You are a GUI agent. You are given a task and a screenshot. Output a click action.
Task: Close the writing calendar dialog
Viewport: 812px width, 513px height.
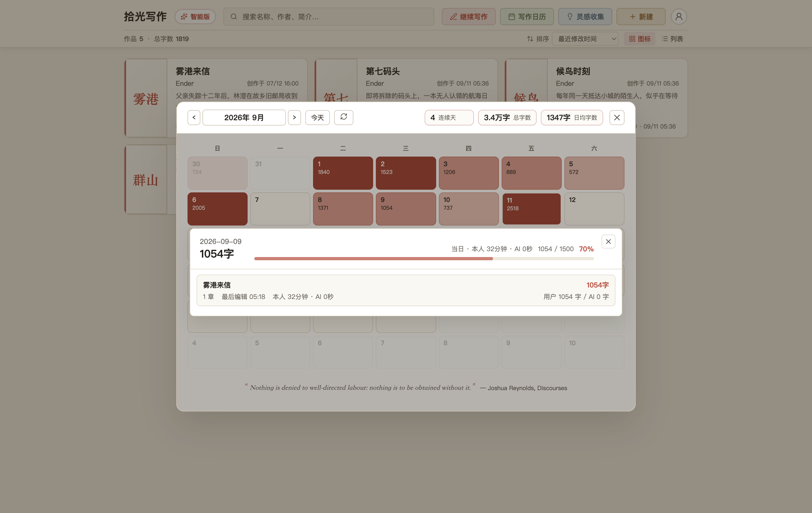[x=617, y=117]
